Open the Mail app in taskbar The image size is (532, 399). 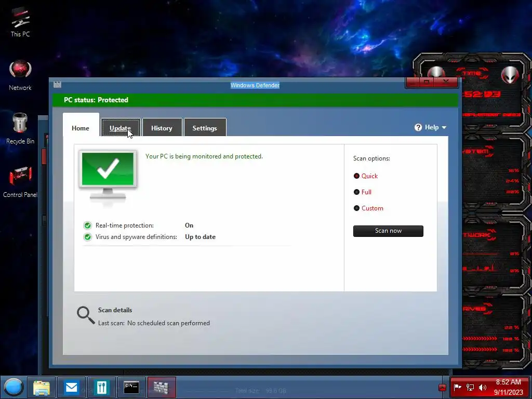71,387
